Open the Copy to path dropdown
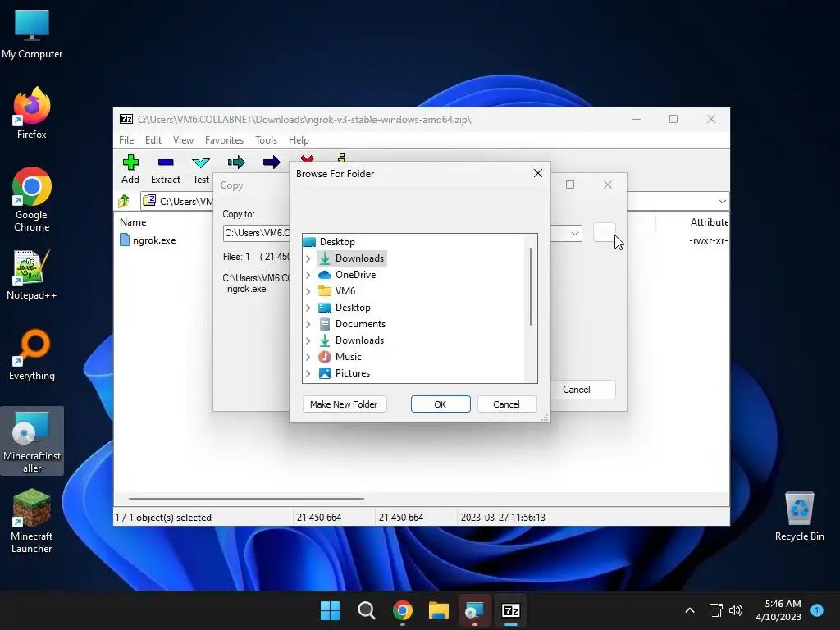The height and width of the screenshot is (630, 840). 575,233
